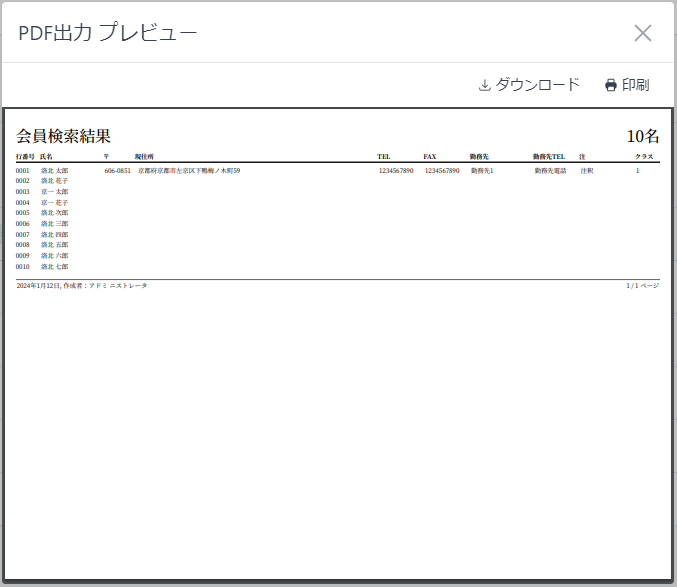Select the name 洛北 五郎
Viewport: 677px width, 587px height.
[54, 245]
